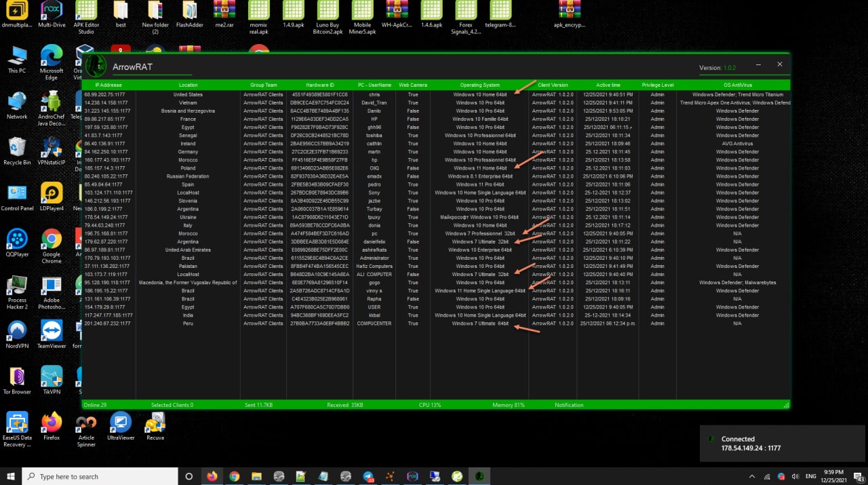The width and height of the screenshot is (868, 485).
Task: Click the ArrowRAT logo in title bar
Action: coord(96,66)
